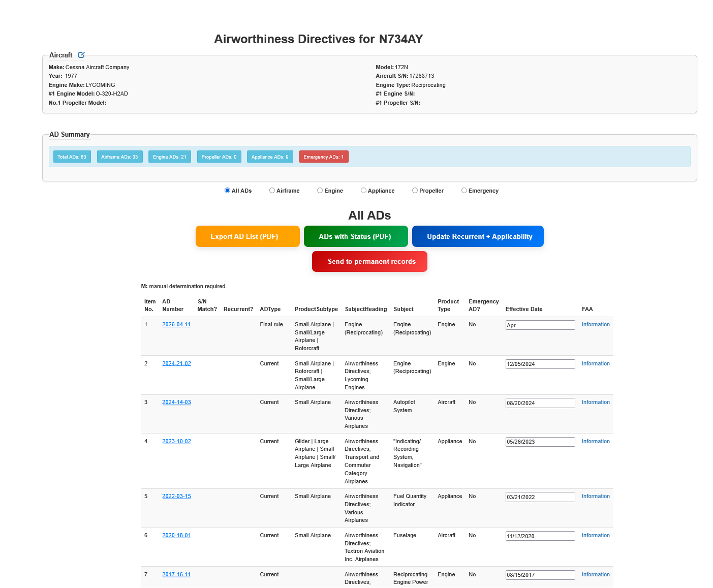Click the effective date field 08/20/2024
This screenshot has height=588, width=713.
tap(540, 403)
